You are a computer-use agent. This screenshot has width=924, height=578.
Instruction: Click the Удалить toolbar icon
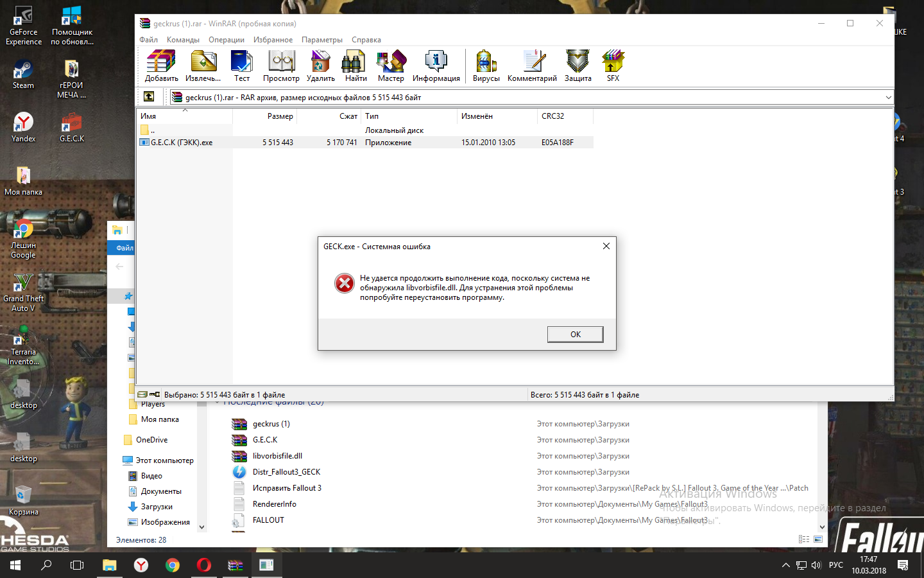321,66
